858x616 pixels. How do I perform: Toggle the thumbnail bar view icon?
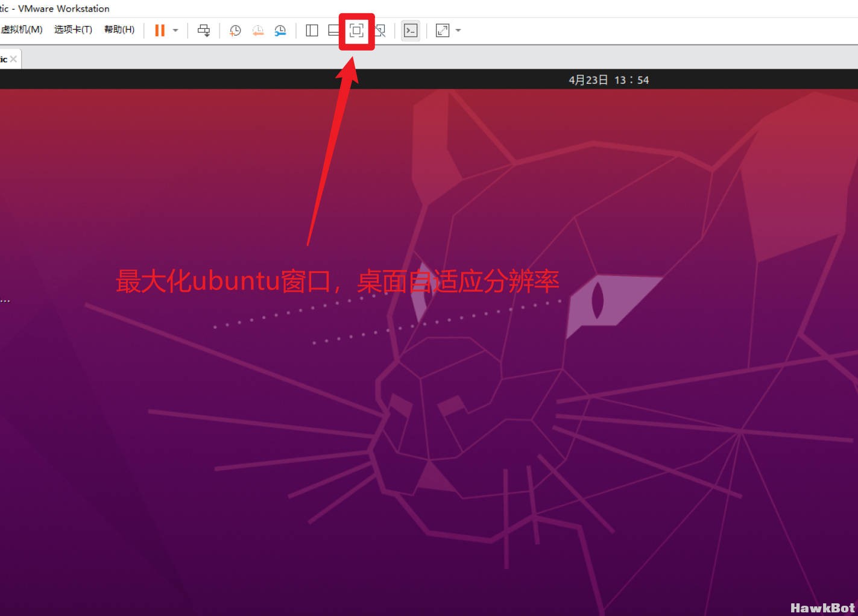[333, 30]
